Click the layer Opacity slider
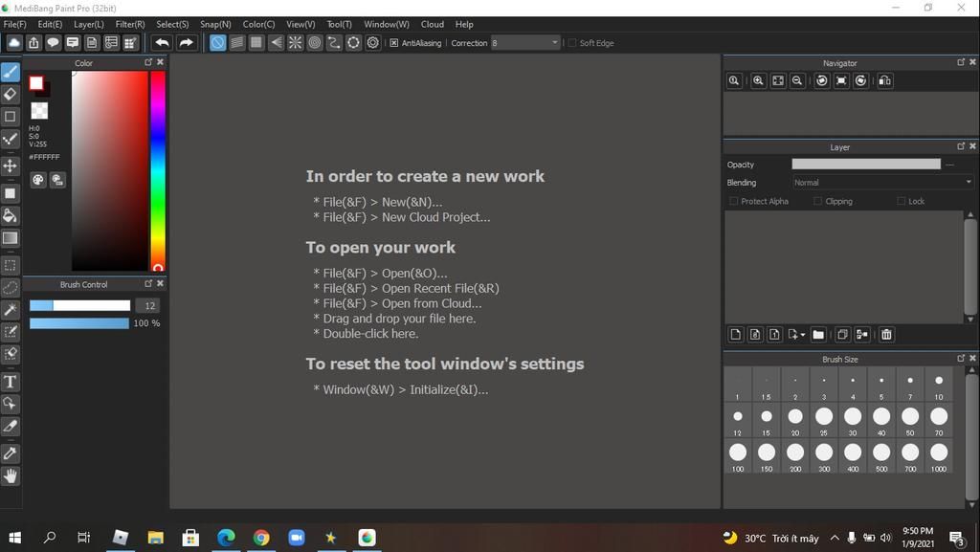 click(x=865, y=164)
